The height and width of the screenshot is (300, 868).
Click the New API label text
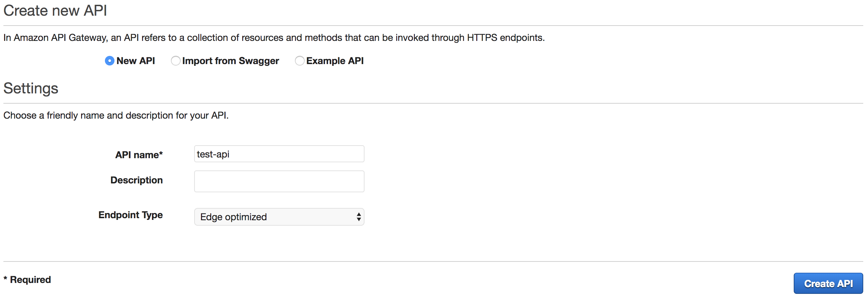pos(135,61)
